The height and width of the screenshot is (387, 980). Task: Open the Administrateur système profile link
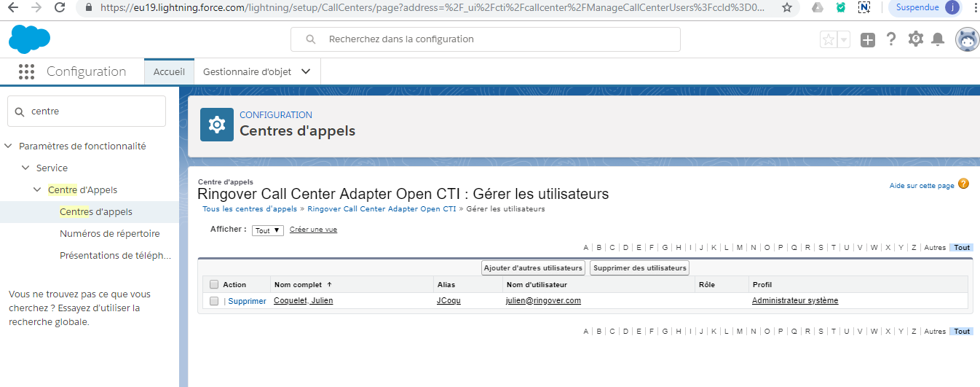click(795, 300)
